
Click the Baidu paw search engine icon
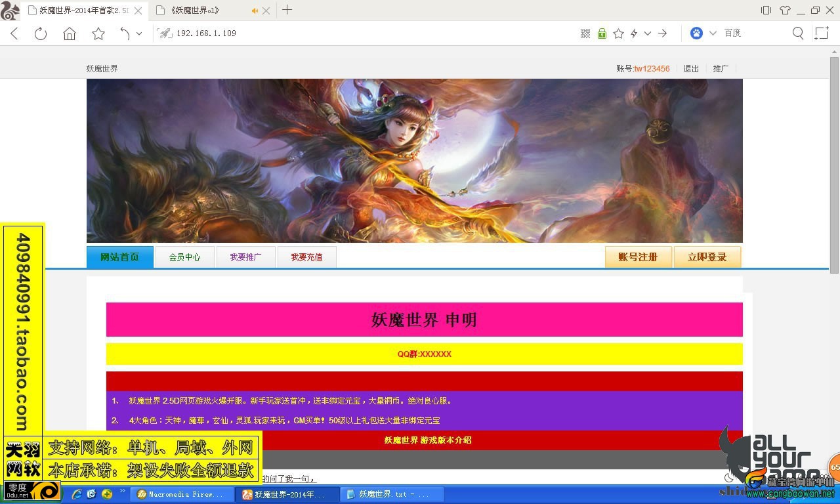coord(696,33)
